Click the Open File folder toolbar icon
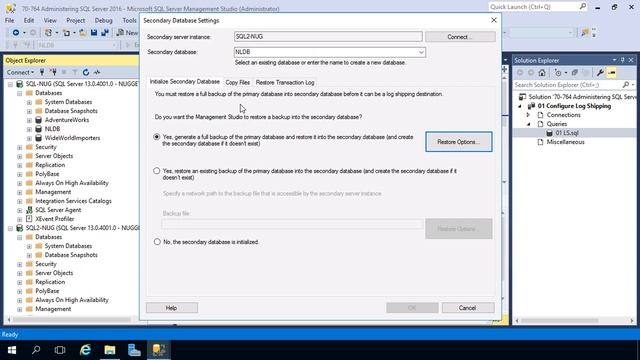Viewport: 640px width, 360px height. point(82,33)
